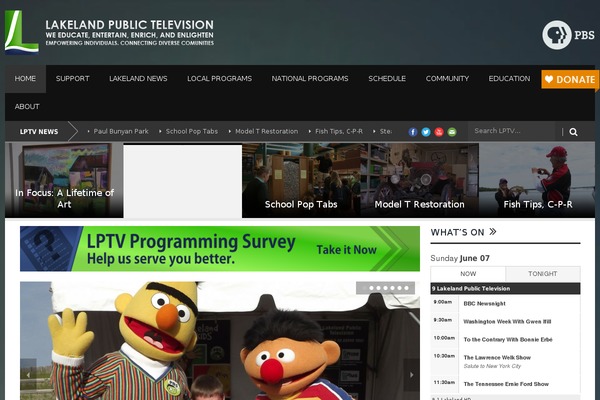Click the LPTV News label
The width and height of the screenshot is (600, 400).
tap(39, 132)
